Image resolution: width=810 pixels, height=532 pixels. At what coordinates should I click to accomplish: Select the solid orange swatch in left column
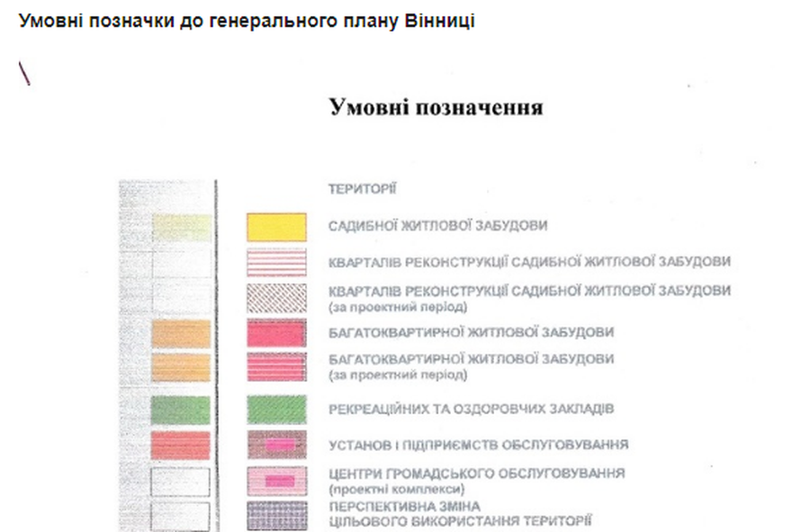coord(181,334)
